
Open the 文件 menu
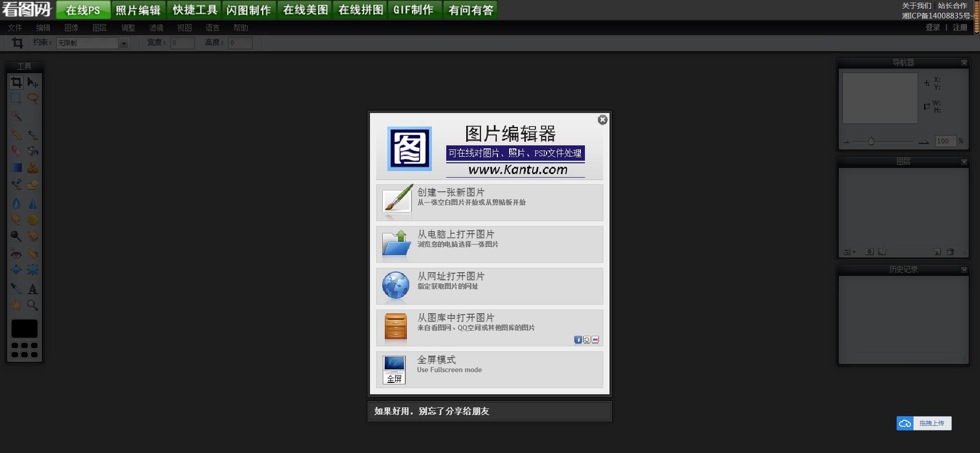pos(15,28)
